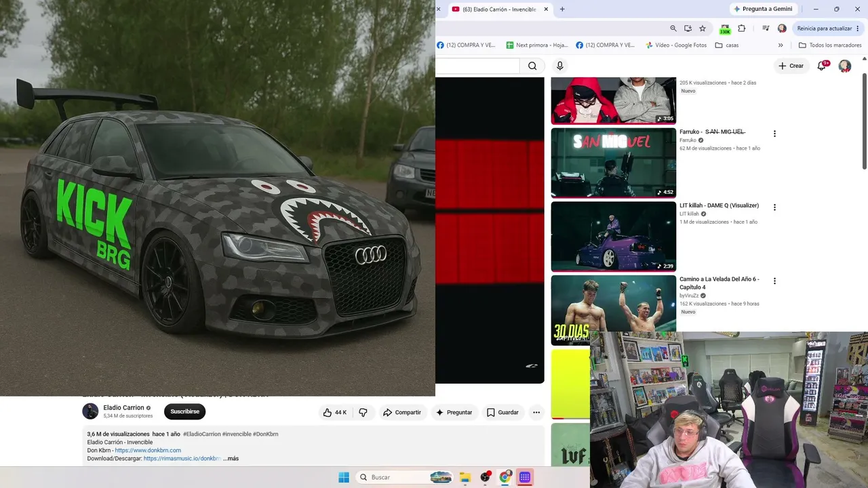Click the #EladioCarrion hashtag
Screen dimensions: 868x488
[x=202, y=434]
